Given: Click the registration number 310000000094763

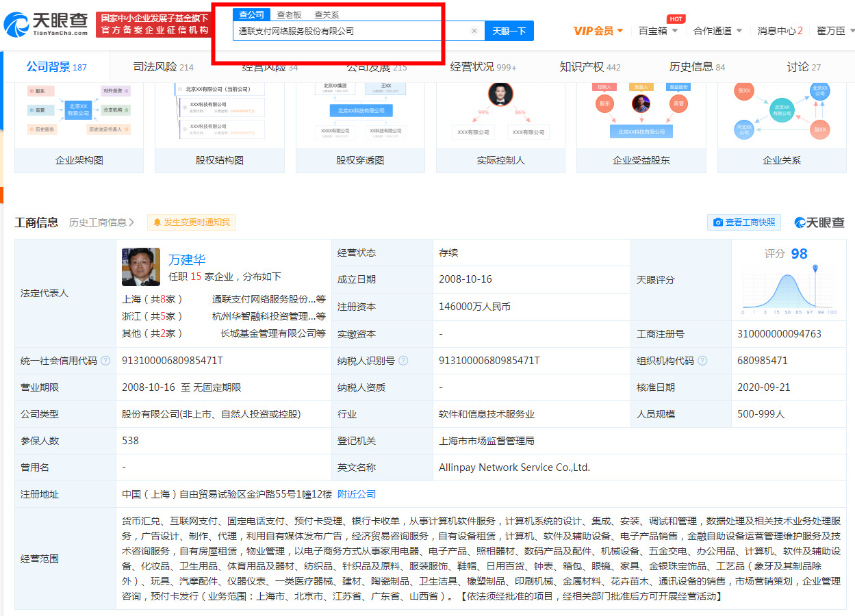Looking at the screenshot, I should click(779, 334).
